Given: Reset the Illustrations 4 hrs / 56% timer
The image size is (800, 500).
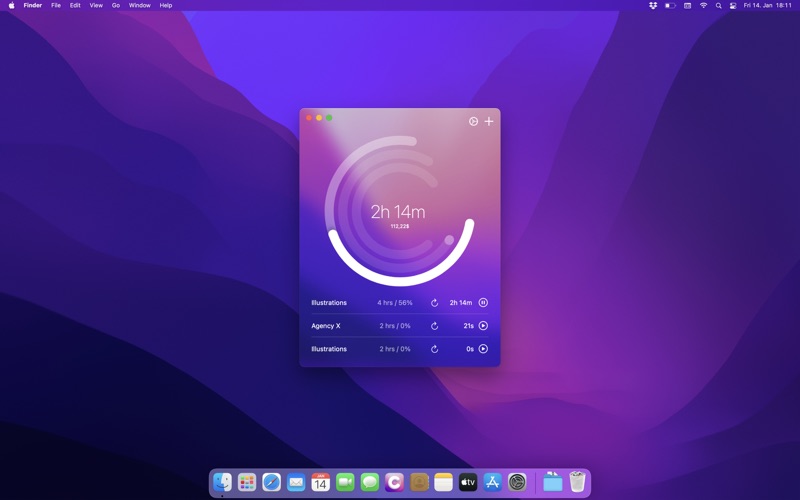Looking at the screenshot, I should click(x=435, y=303).
